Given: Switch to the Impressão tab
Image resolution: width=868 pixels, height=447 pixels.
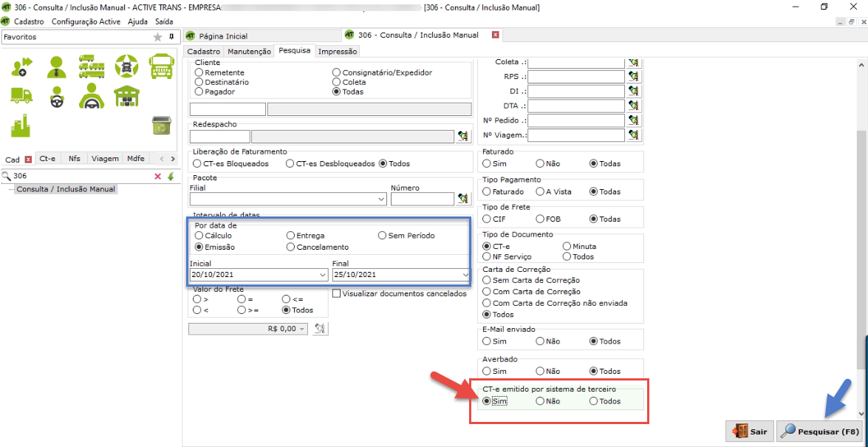Looking at the screenshot, I should pyautogui.click(x=338, y=52).
